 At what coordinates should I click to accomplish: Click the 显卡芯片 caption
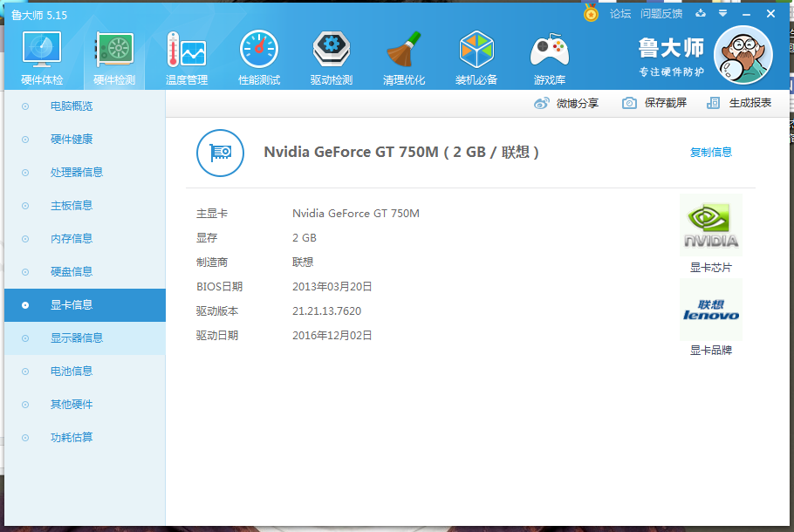pyautogui.click(x=711, y=268)
